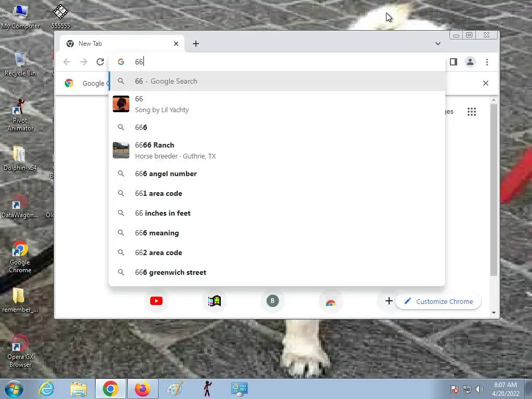Open the YouTube shortcut tile
This screenshot has width=532, height=399.
[x=156, y=301]
